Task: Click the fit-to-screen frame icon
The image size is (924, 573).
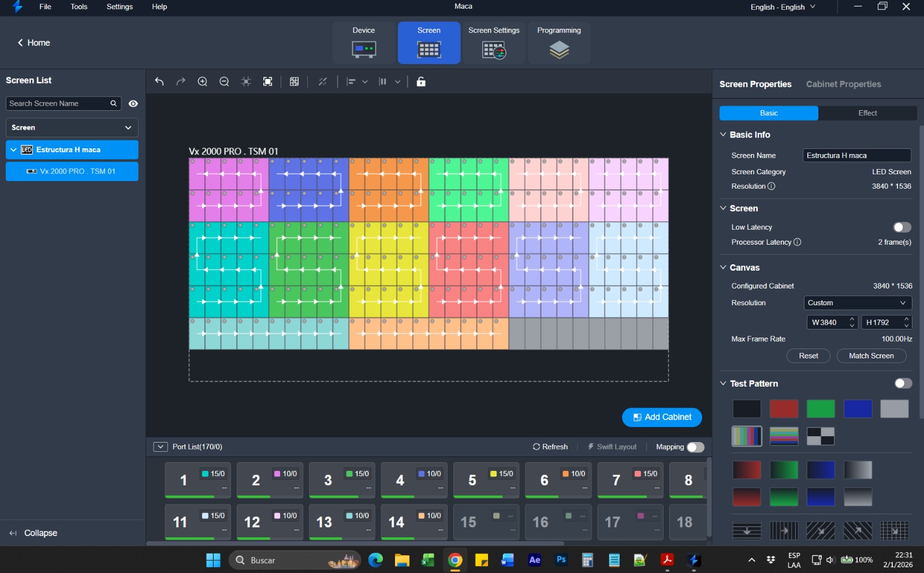Action: click(x=267, y=82)
